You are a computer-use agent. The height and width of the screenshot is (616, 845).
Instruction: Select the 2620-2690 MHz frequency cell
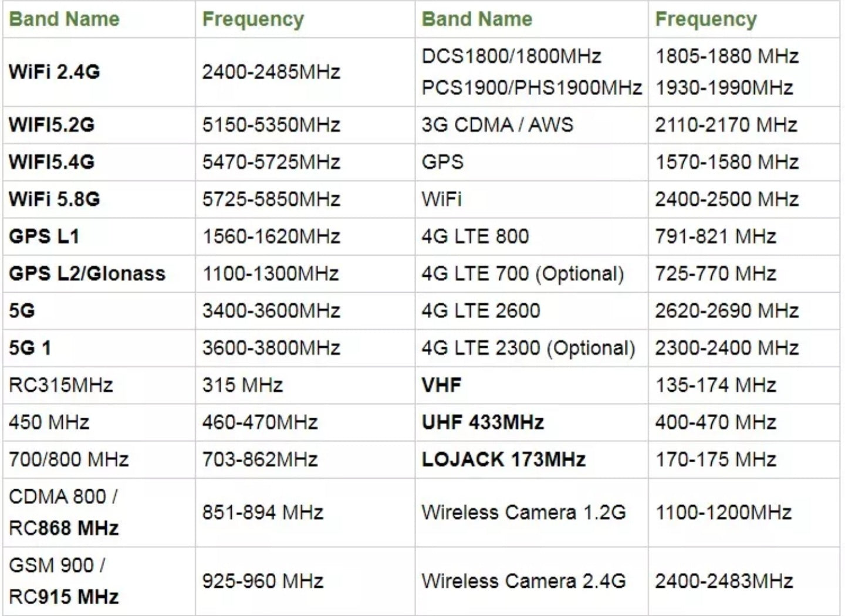pos(726,311)
